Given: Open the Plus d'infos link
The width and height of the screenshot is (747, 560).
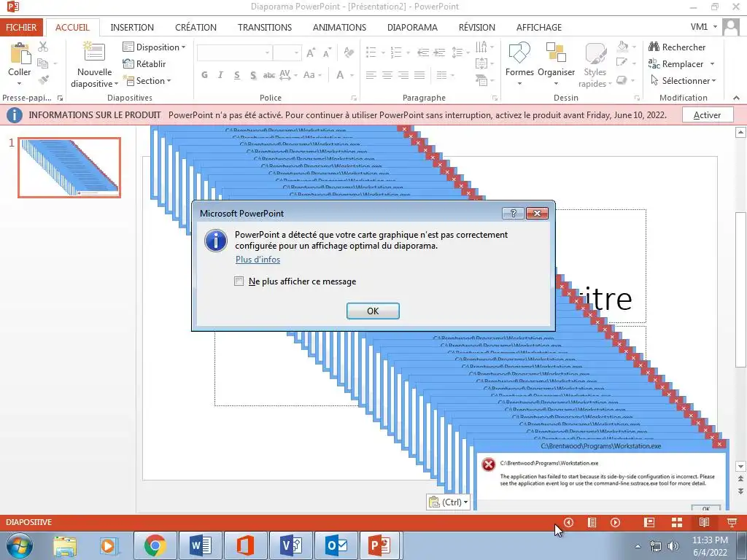Looking at the screenshot, I should click(x=258, y=260).
